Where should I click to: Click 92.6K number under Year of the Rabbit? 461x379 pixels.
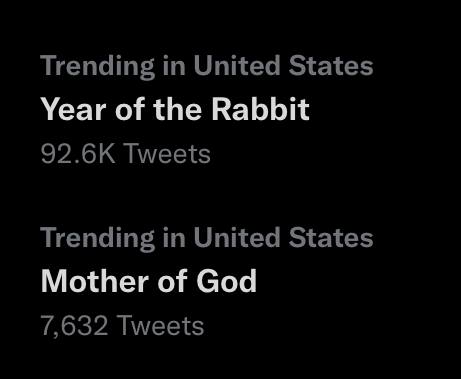pyautogui.click(x=78, y=154)
